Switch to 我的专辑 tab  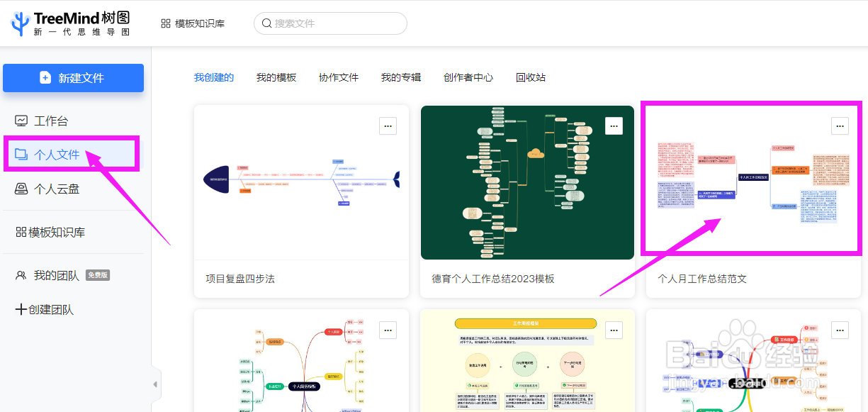(x=401, y=77)
